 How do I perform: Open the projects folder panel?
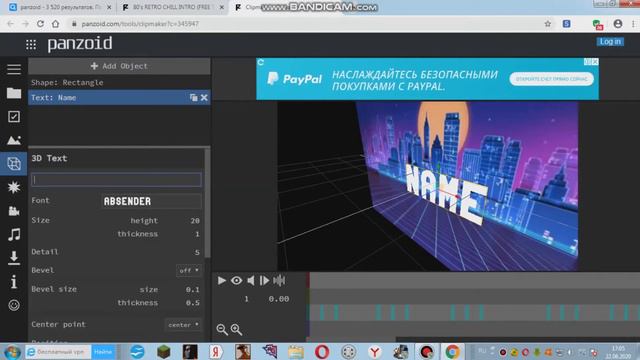pos(14,93)
